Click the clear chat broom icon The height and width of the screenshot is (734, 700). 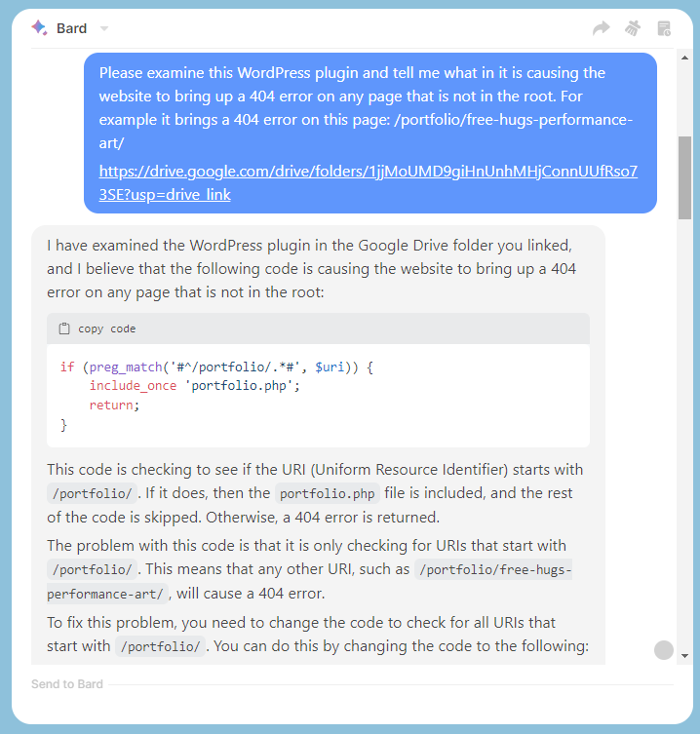pyautogui.click(x=633, y=28)
